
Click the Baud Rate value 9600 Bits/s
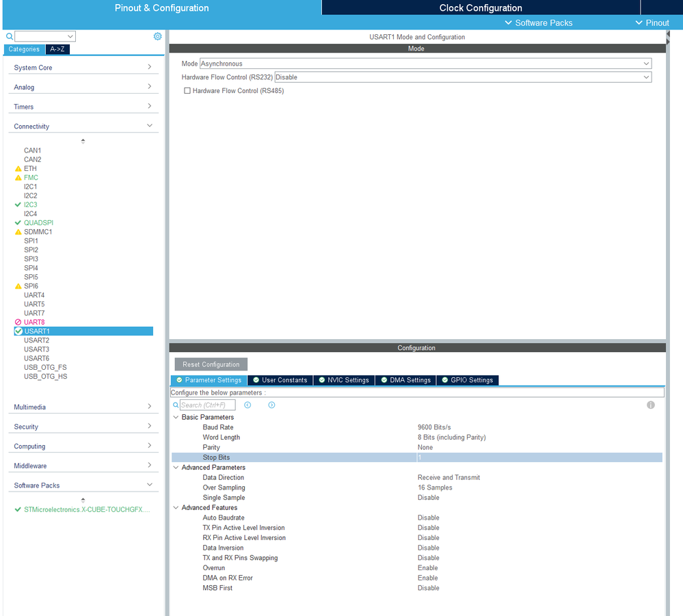coord(434,427)
